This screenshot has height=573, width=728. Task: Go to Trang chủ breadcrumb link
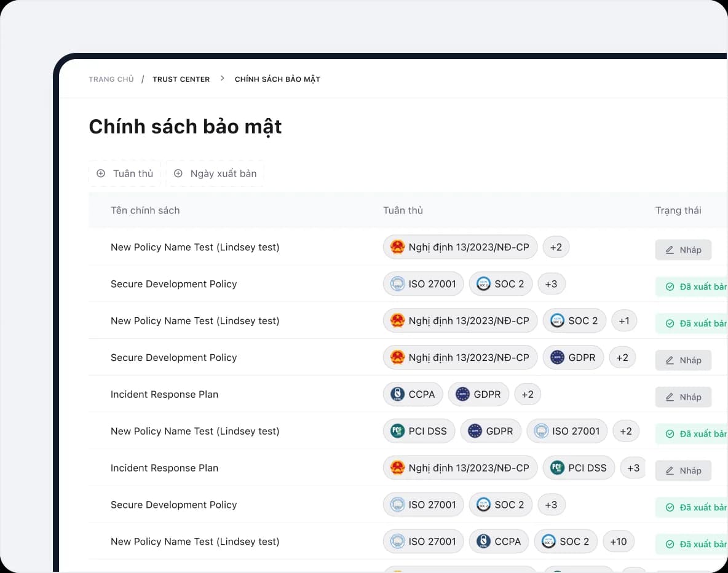click(x=111, y=79)
